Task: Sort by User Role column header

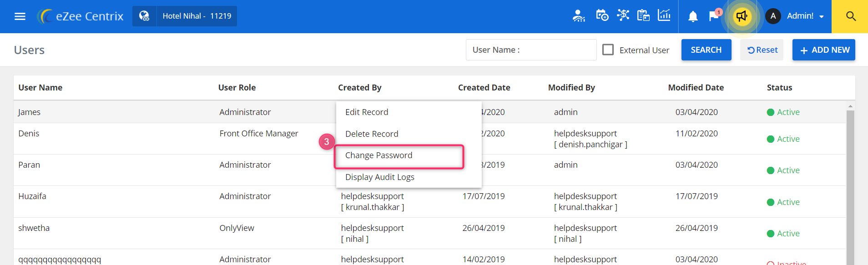Action: coord(237,87)
